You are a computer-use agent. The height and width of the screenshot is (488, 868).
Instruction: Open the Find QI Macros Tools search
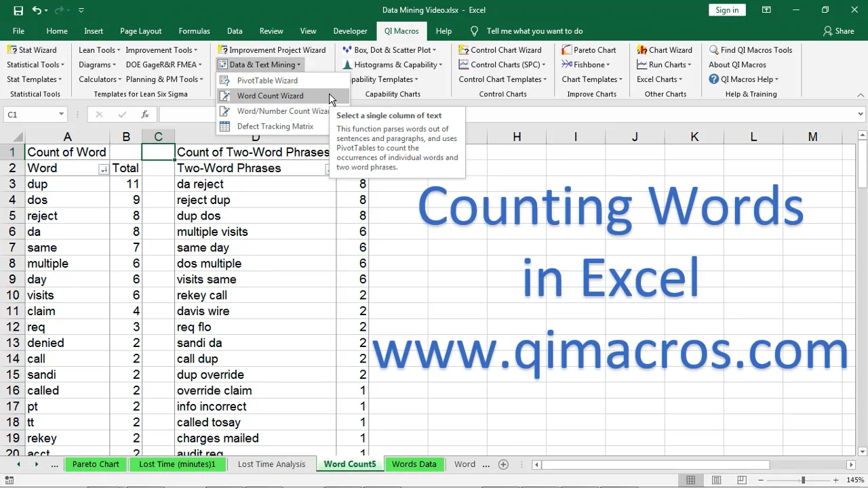pyautogui.click(x=751, y=50)
